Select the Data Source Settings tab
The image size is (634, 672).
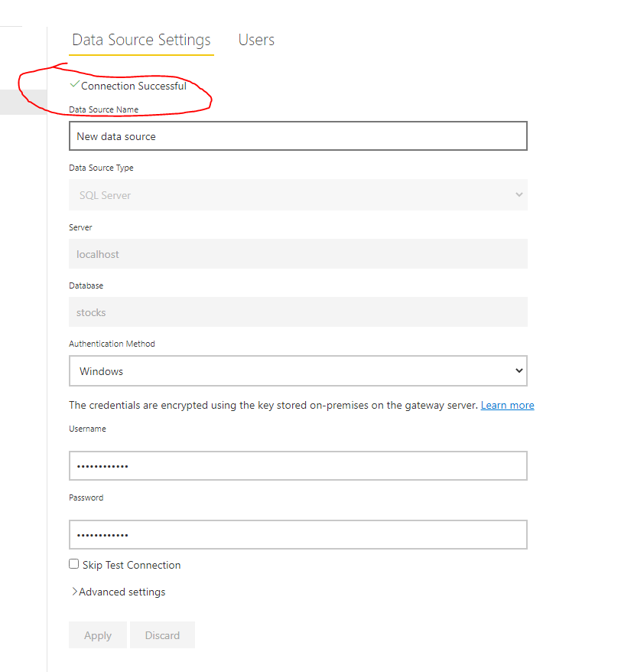pos(141,40)
